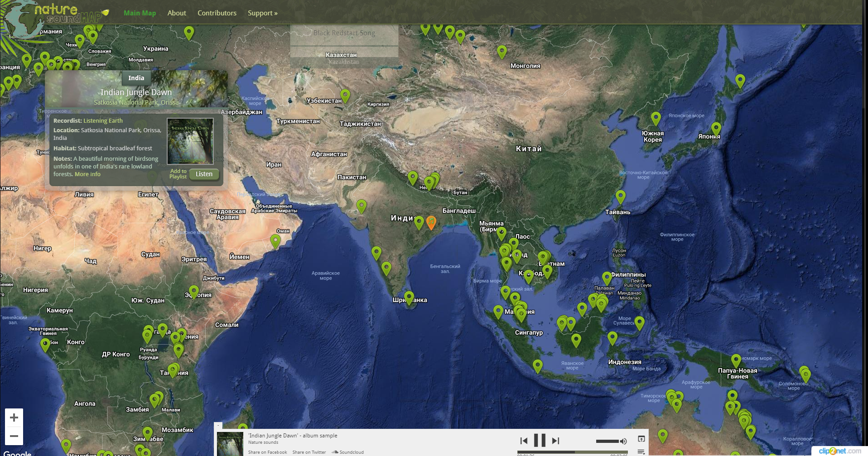Skip to the next track
Viewport: 868px width, 456px height.
(556, 441)
